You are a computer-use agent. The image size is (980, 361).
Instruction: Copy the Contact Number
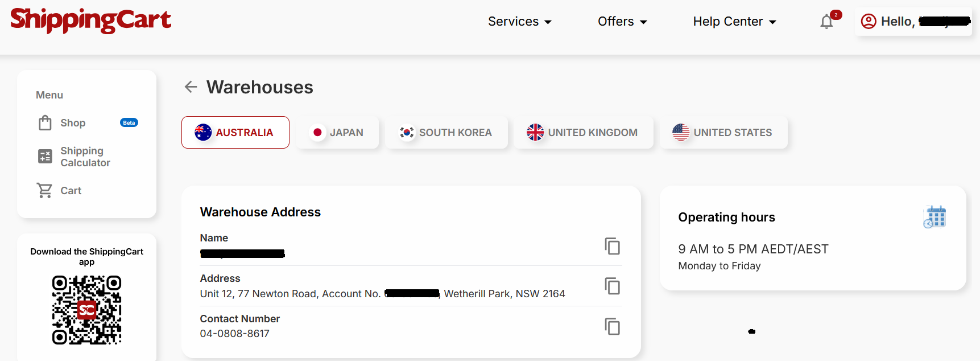pos(612,327)
